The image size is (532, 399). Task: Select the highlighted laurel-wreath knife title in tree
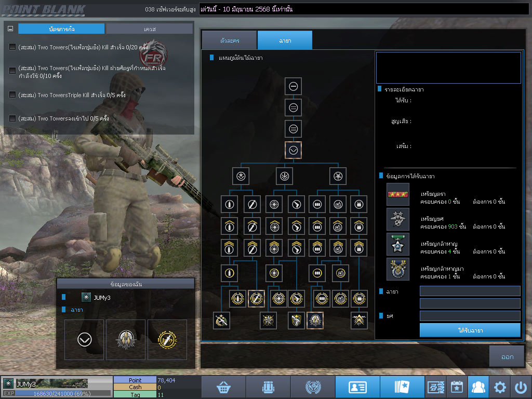point(256,299)
